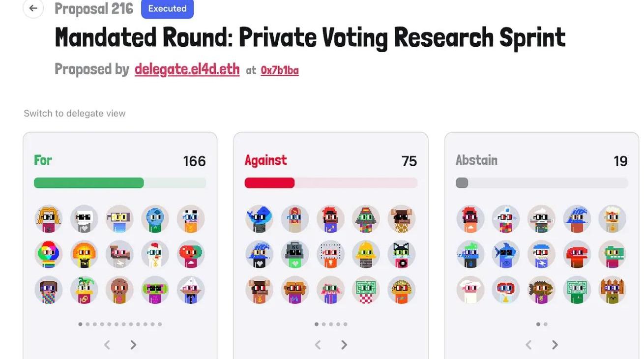644x359 pixels.
Task: Select the white skull head avatar in For
Action: click(x=84, y=219)
